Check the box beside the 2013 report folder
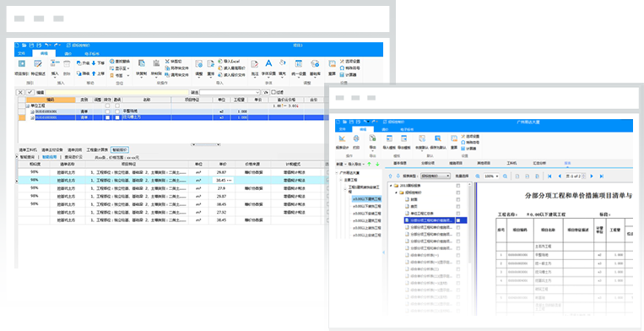This screenshot has width=644, height=331. 458,186
